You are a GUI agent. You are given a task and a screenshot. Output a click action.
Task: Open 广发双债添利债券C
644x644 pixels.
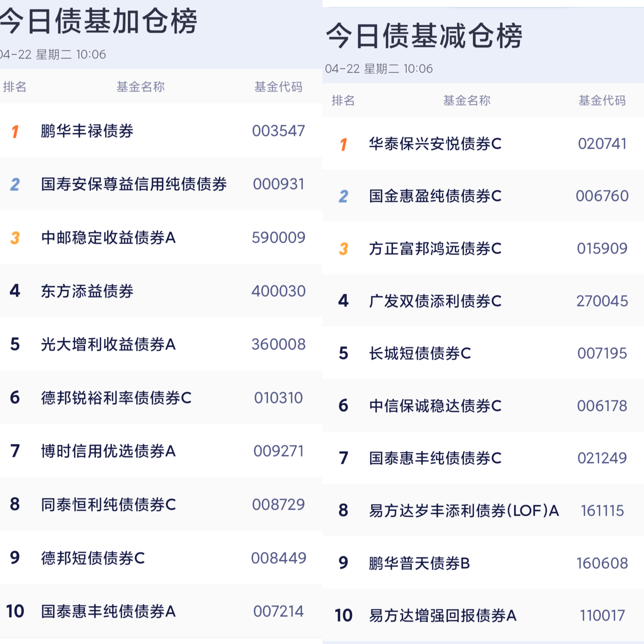click(435, 301)
